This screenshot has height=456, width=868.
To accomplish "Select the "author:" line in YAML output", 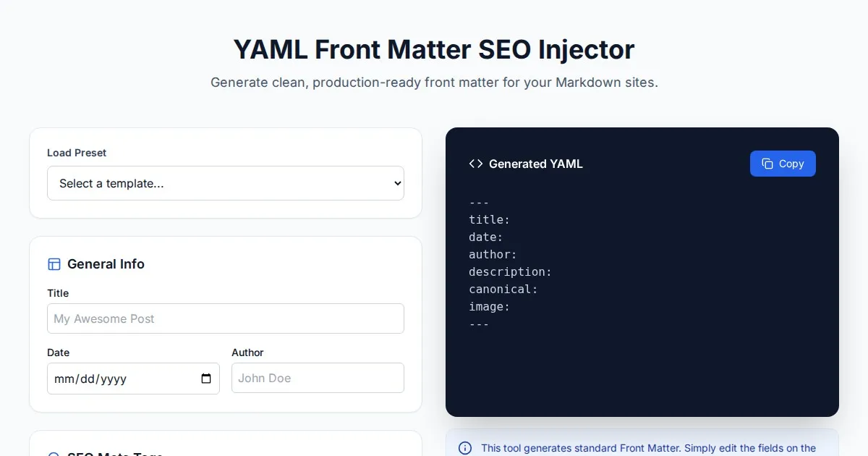I will pos(493,255).
